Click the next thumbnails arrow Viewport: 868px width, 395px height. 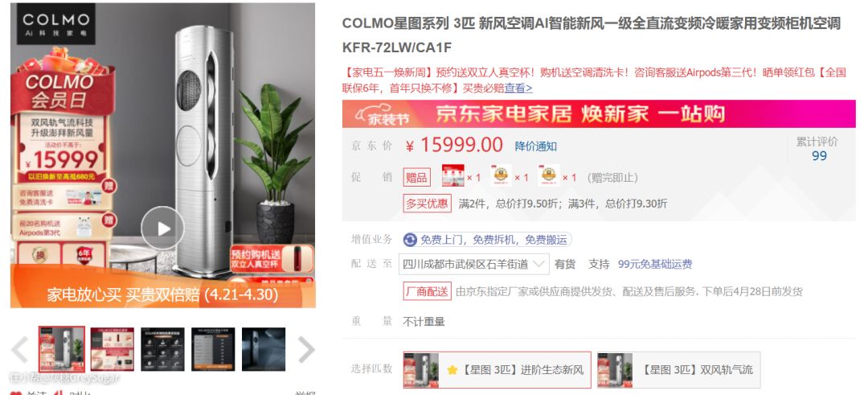pos(306,350)
